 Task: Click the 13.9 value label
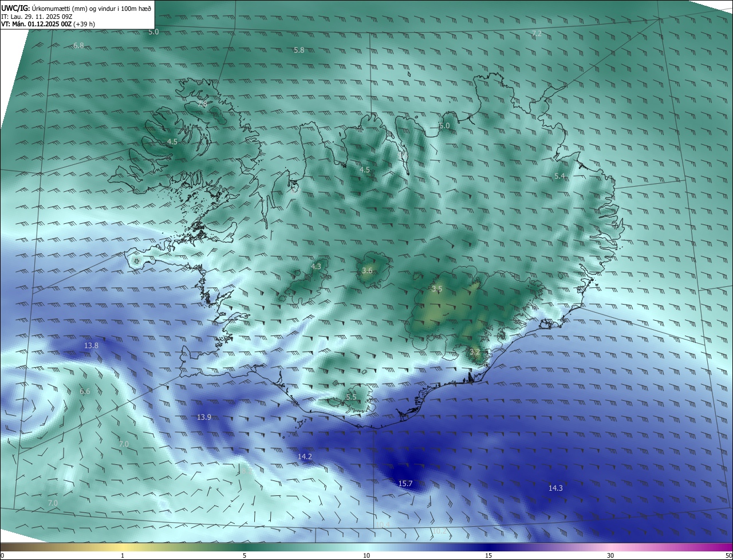(x=204, y=417)
